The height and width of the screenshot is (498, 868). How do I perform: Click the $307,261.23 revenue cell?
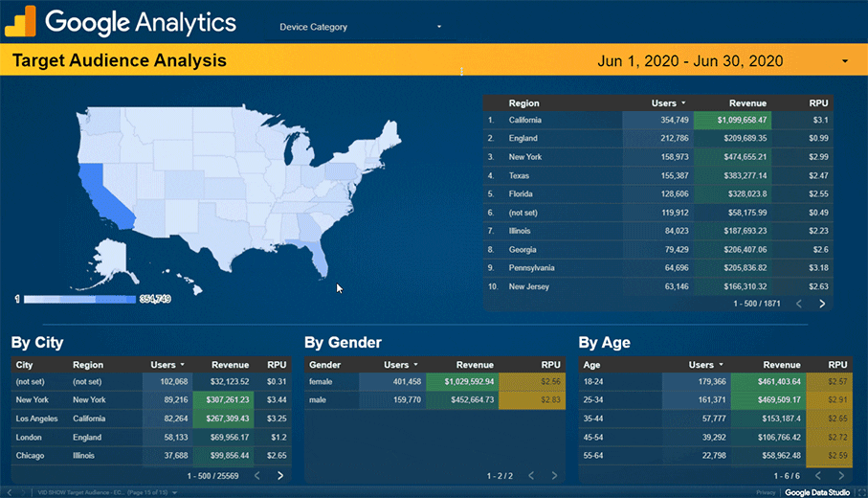pyautogui.click(x=223, y=400)
